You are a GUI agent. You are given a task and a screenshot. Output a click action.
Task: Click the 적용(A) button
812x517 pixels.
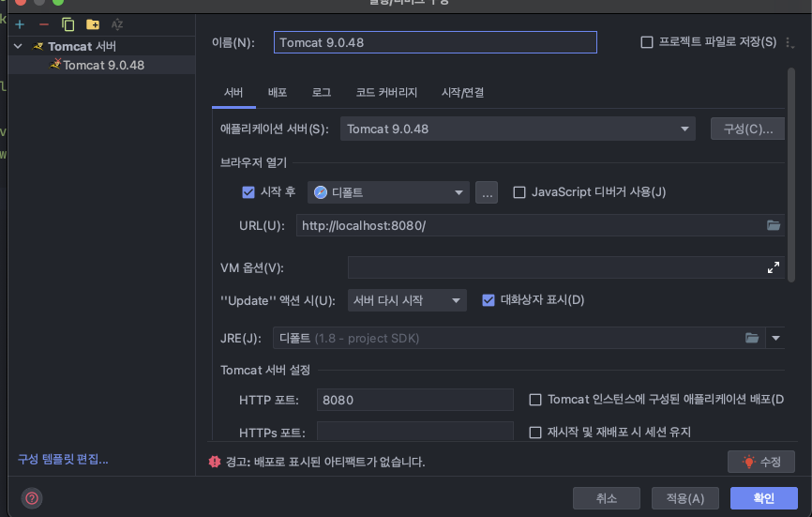[x=684, y=498]
